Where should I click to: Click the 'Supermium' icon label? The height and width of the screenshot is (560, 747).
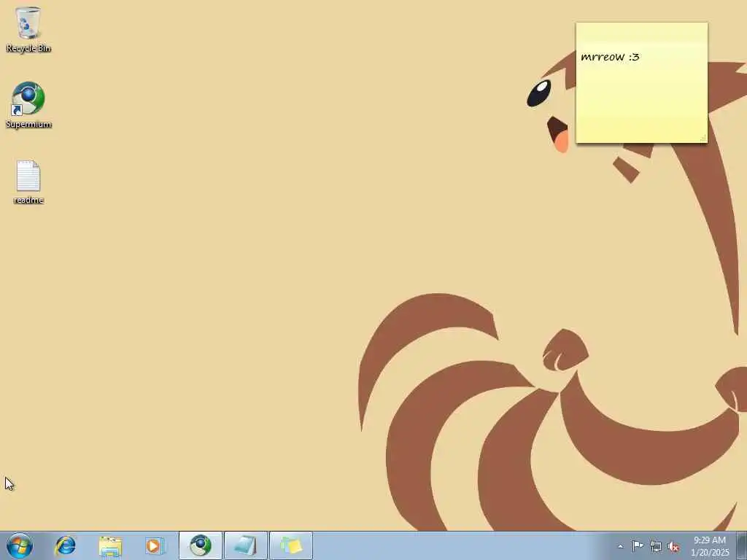(x=28, y=124)
